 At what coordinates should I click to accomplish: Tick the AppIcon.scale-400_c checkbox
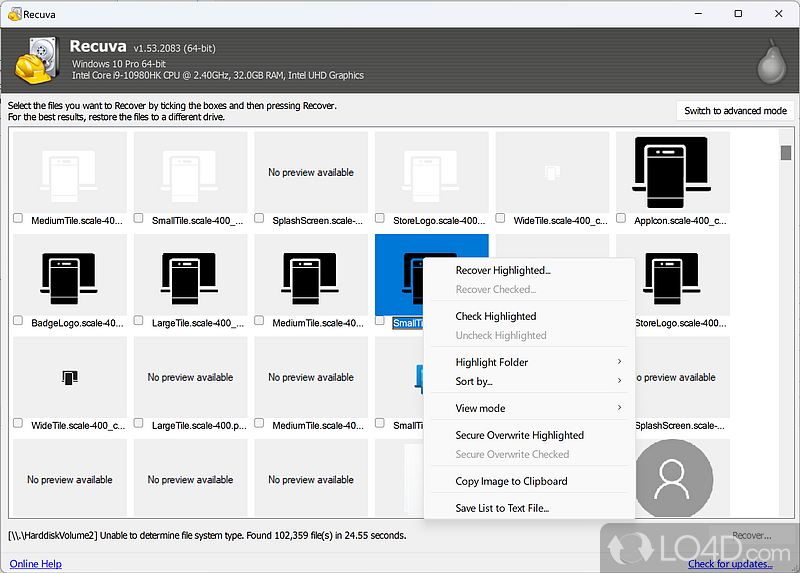621,218
